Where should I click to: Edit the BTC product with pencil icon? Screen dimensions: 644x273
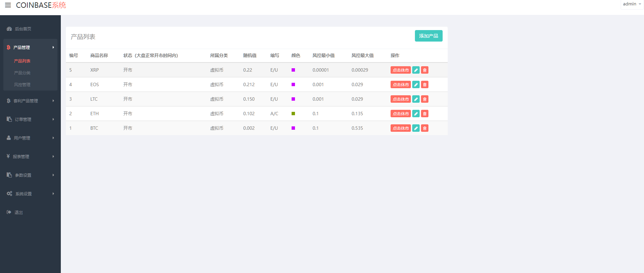(x=416, y=128)
